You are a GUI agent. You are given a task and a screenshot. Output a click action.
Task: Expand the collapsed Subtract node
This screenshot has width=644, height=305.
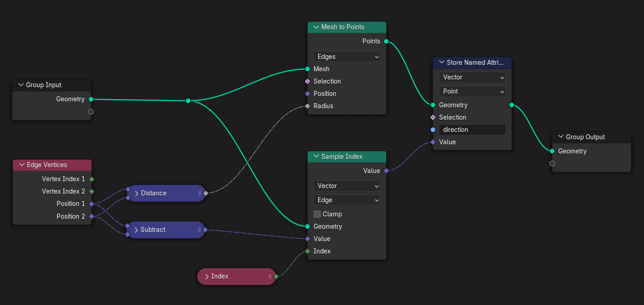pos(136,230)
